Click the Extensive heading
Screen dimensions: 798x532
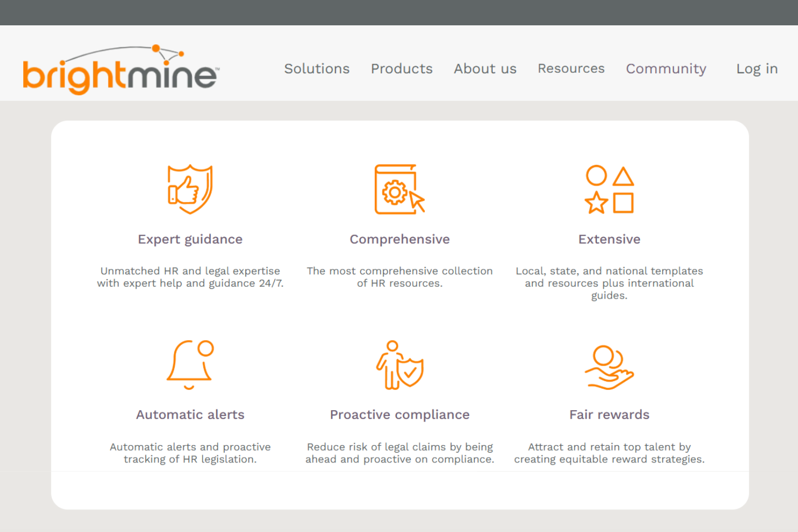click(609, 239)
